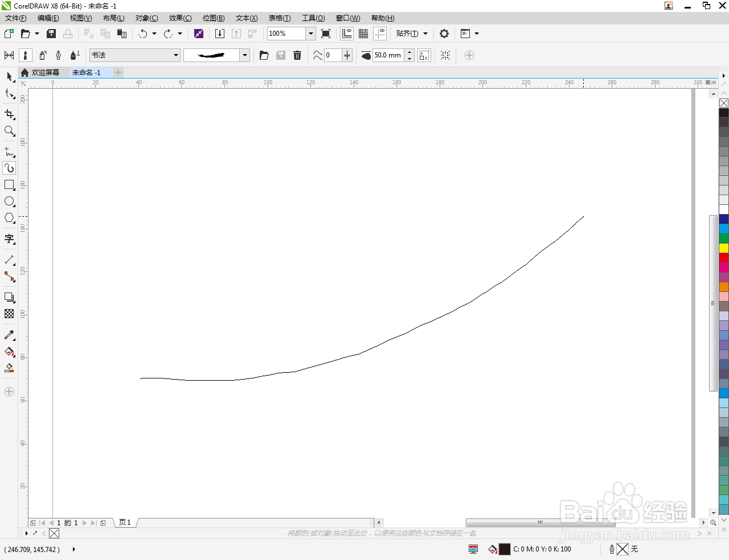Click the 页1 page tab
Image resolution: width=729 pixels, height=560 pixels.
[125, 522]
